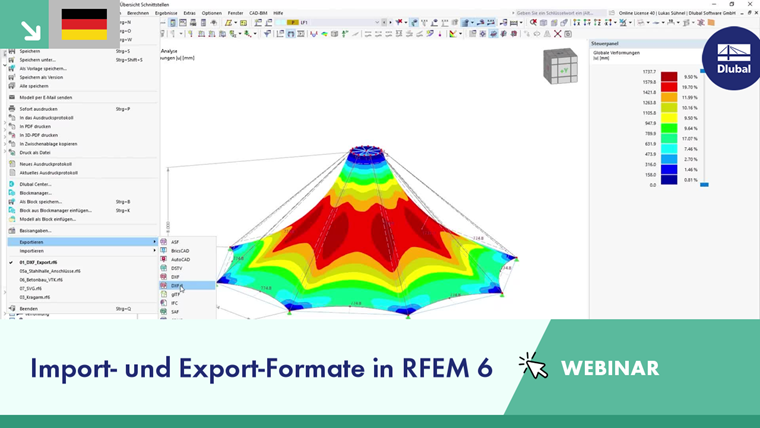Open the Berechnen menu

click(x=138, y=13)
